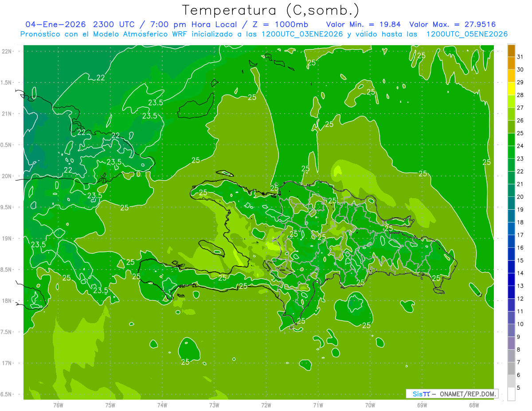Click the 20N latitude axis label
This screenshot has height=411, width=532.
tap(7, 176)
